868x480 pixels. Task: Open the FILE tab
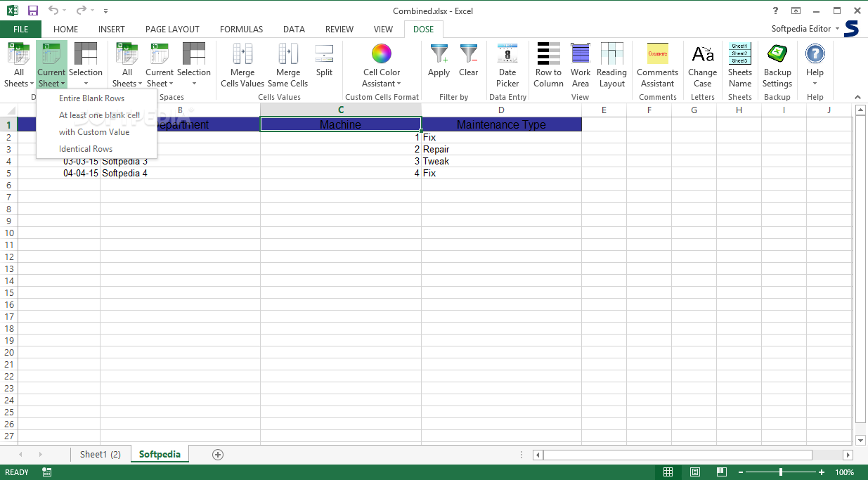coord(20,30)
